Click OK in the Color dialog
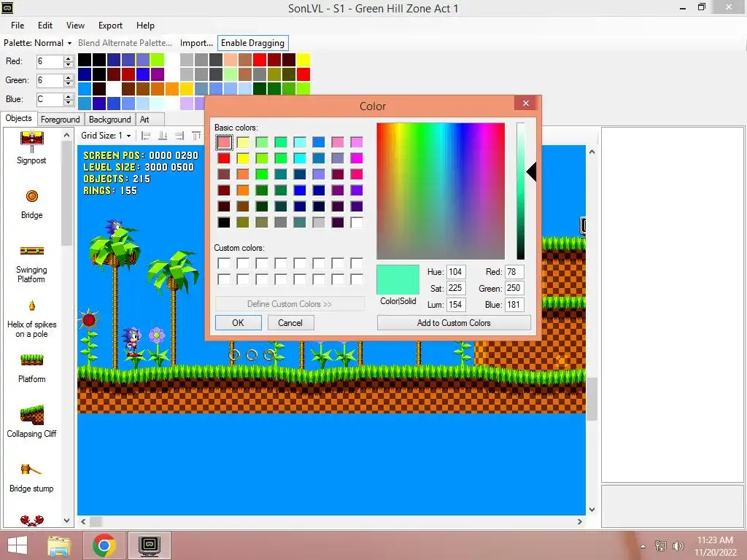This screenshot has height=560, width=747. (239, 323)
